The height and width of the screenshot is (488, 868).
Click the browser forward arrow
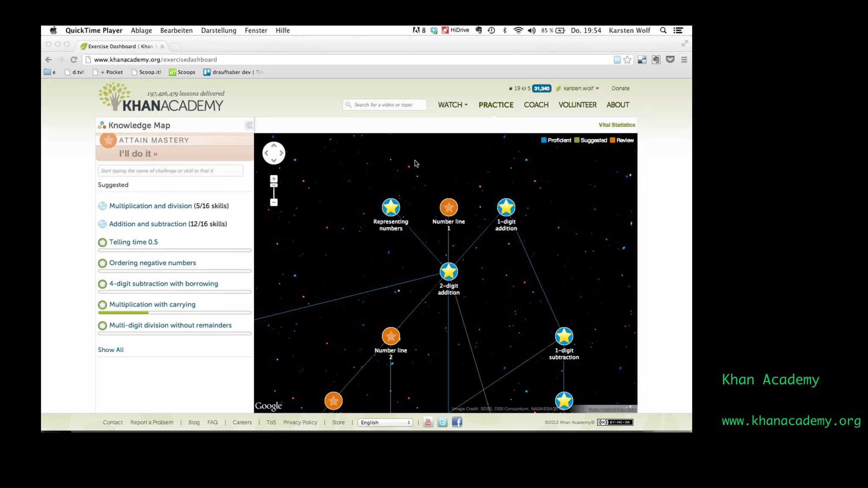point(61,60)
